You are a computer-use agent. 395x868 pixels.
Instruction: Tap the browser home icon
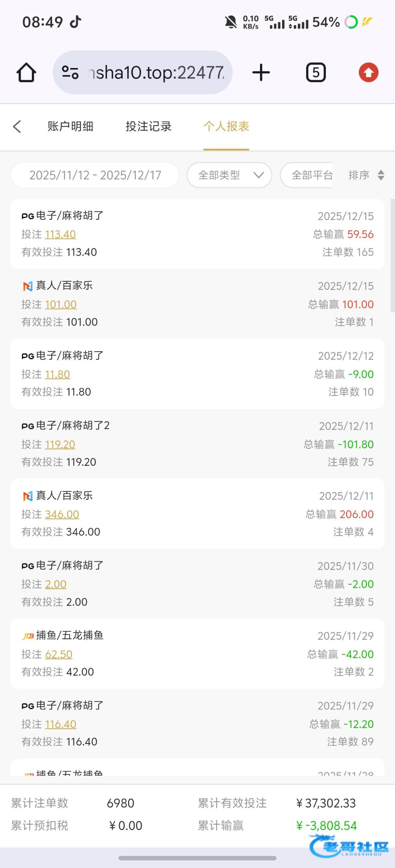coord(26,72)
